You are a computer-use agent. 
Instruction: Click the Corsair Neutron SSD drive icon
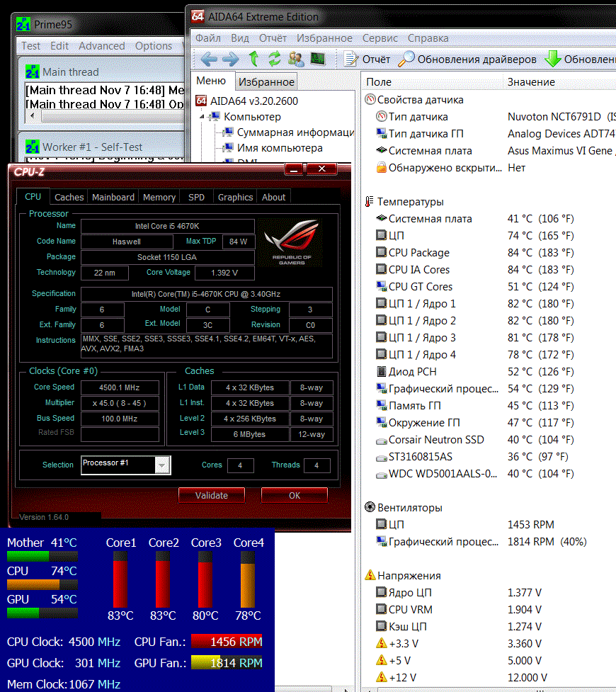click(381, 441)
